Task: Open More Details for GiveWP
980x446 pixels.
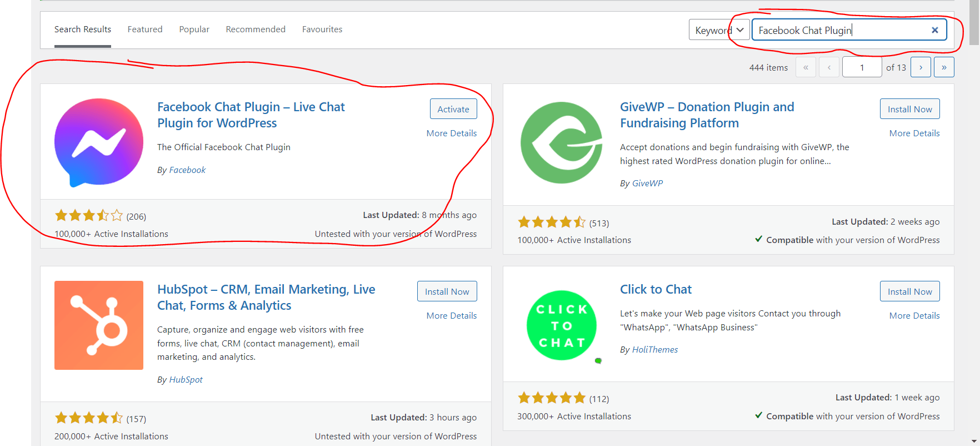Action: click(x=914, y=133)
